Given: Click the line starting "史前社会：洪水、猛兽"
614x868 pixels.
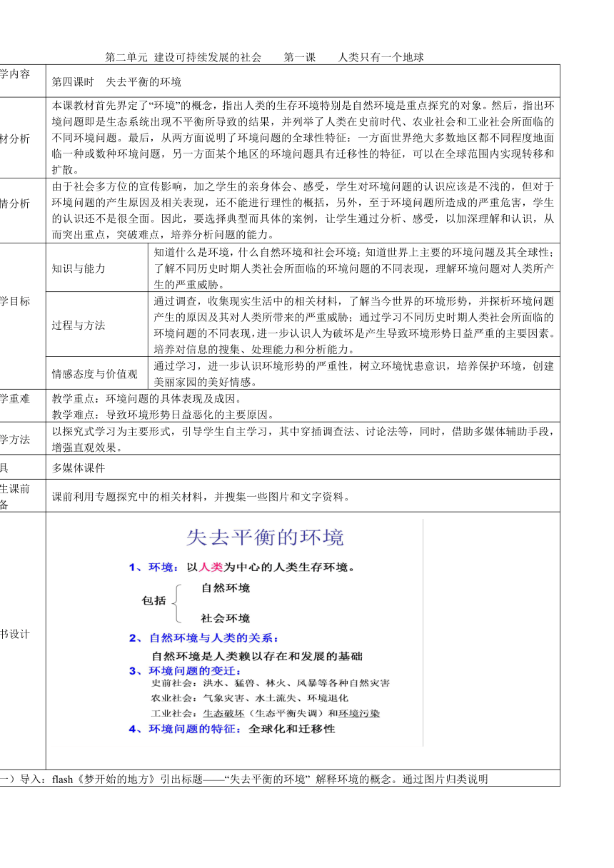Looking at the screenshot, I should (271, 683).
